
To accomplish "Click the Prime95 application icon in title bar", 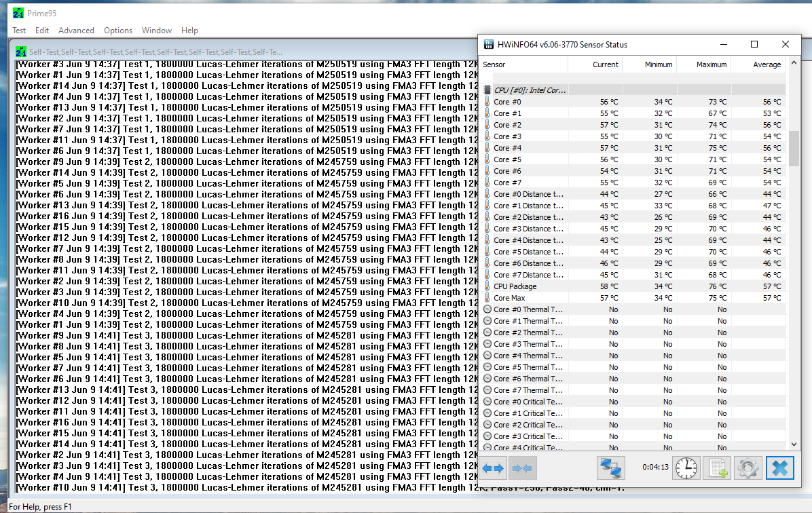I will point(18,13).
